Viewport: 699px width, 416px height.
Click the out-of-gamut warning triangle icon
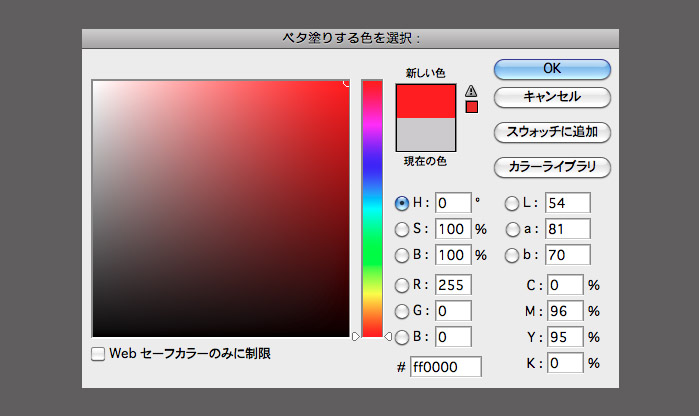tap(472, 90)
